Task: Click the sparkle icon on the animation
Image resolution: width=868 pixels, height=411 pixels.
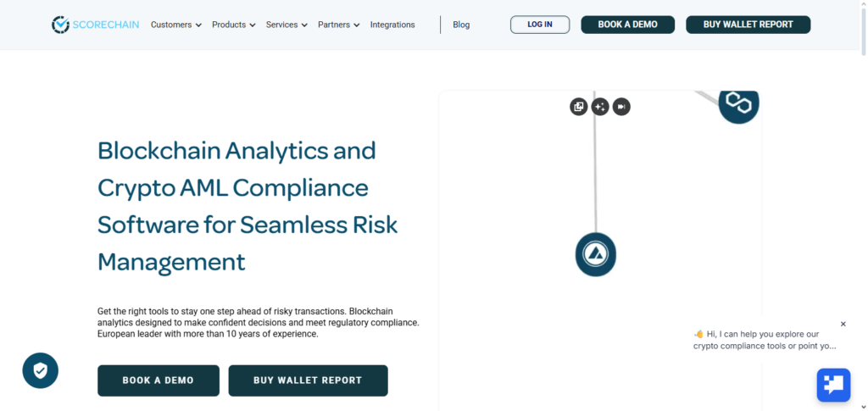Action: (x=600, y=107)
